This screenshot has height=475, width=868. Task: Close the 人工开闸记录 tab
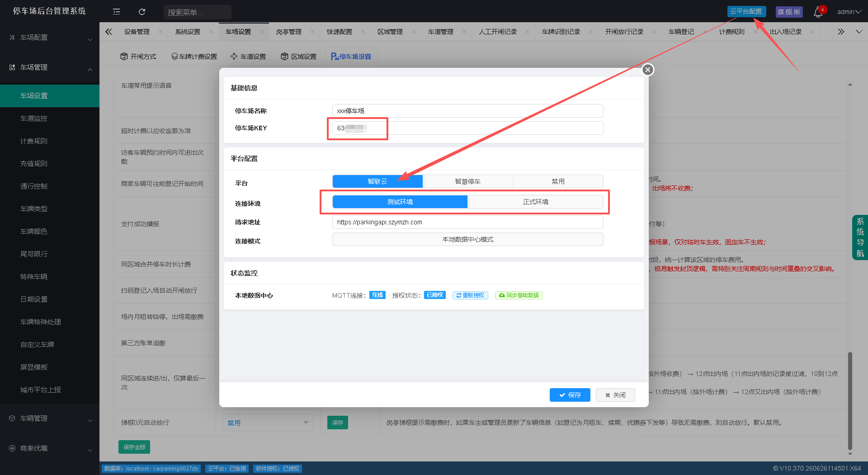(x=527, y=32)
